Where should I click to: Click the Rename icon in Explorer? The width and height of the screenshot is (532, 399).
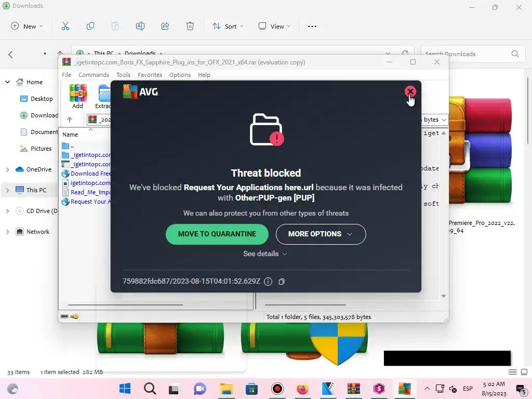tap(140, 26)
